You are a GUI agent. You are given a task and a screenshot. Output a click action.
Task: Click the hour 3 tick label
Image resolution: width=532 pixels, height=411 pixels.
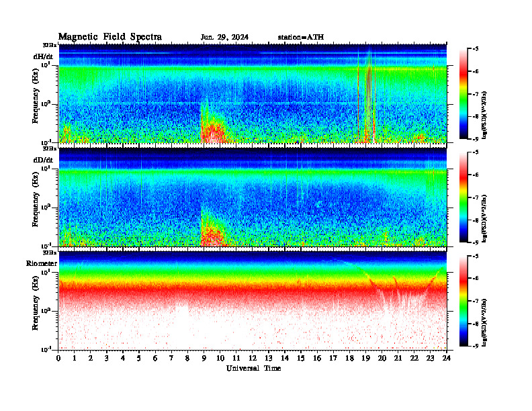[107, 358]
